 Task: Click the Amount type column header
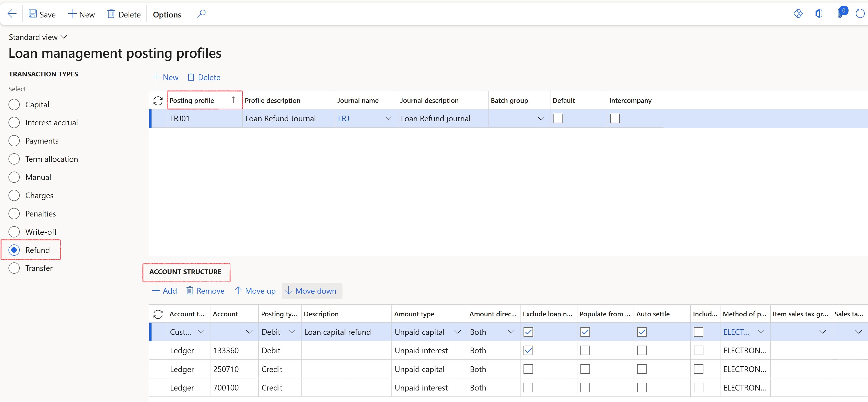click(x=429, y=314)
